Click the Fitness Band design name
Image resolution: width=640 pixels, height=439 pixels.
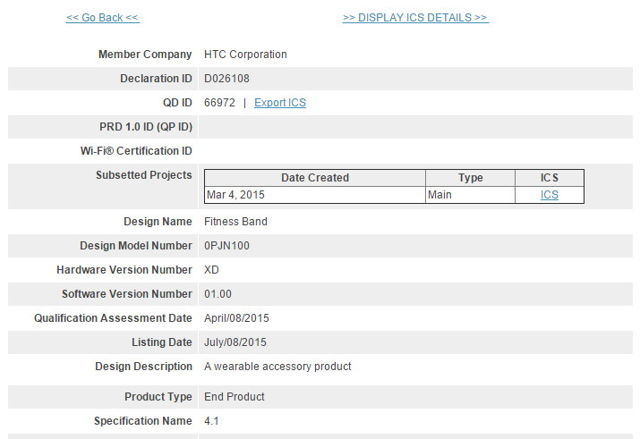(x=235, y=222)
